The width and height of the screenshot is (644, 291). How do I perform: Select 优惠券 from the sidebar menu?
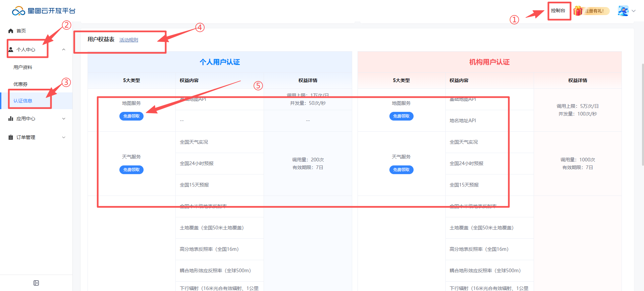pyautogui.click(x=20, y=84)
